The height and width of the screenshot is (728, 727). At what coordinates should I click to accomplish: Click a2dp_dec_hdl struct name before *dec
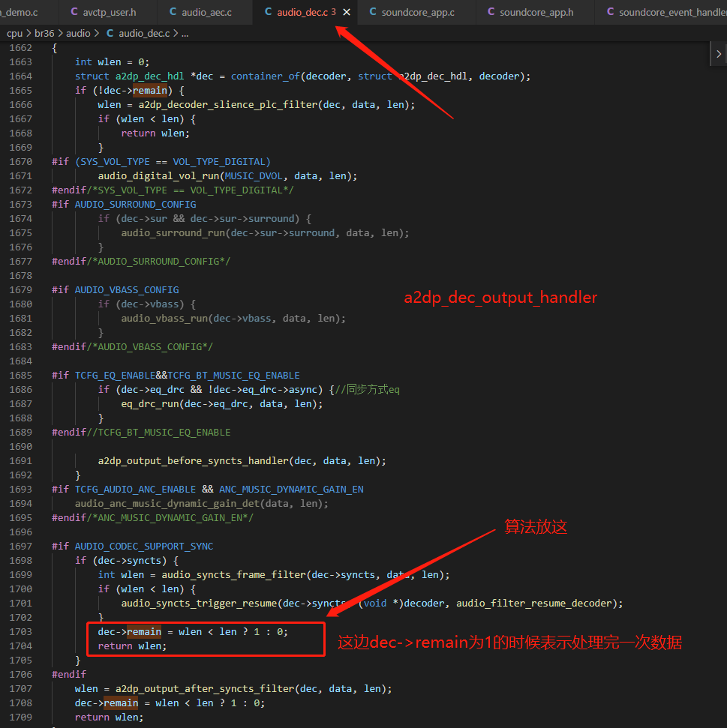click(x=149, y=76)
